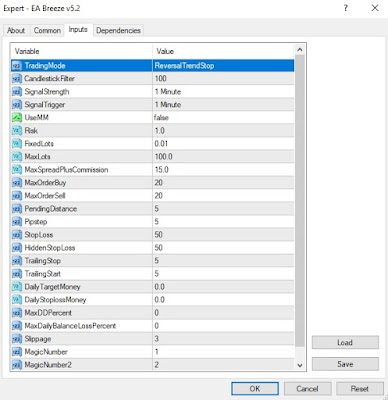Select the MaxDailyBalanceLossPercent variable name
388x400 pixels.
70,326
